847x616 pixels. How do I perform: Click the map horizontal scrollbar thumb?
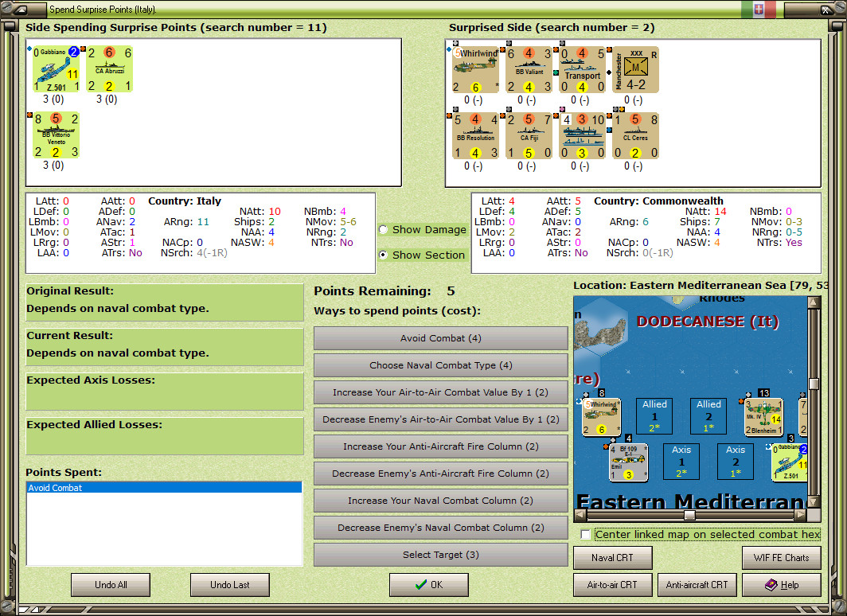(689, 515)
